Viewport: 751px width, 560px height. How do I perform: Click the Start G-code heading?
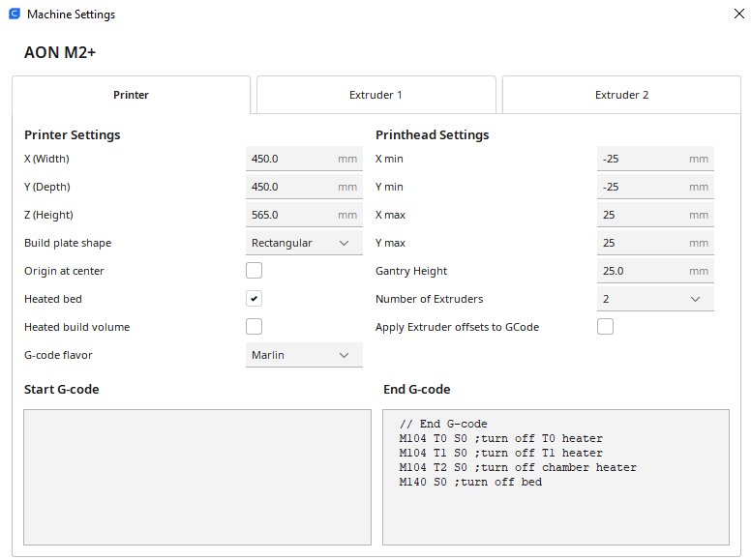pyautogui.click(x=62, y=389)
